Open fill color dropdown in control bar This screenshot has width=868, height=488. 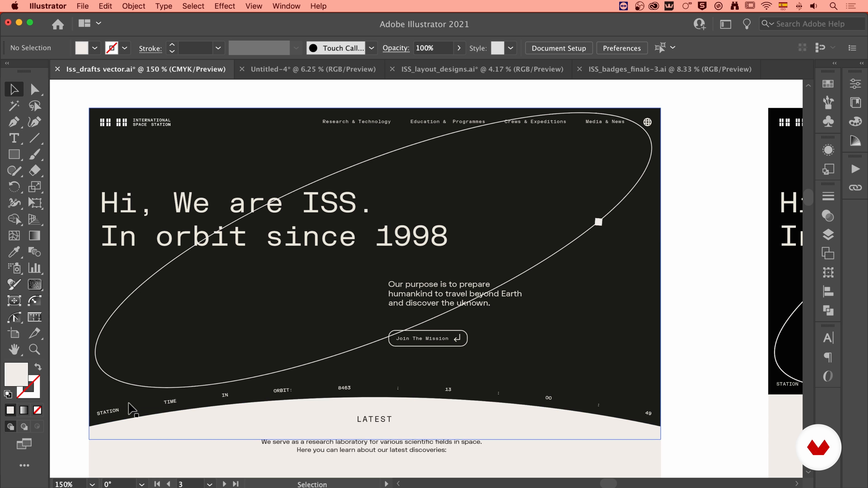click(95, 48)
